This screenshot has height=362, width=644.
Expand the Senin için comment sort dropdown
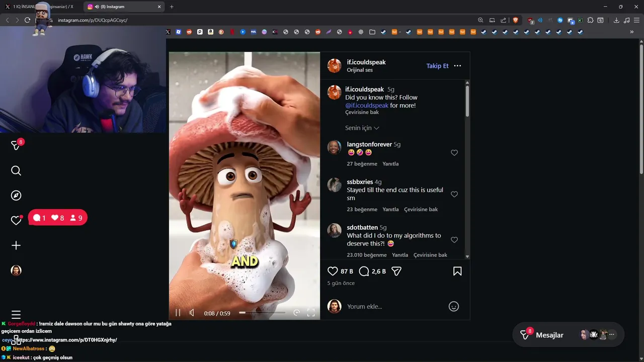pyautogui.click(x=362, y=128)
